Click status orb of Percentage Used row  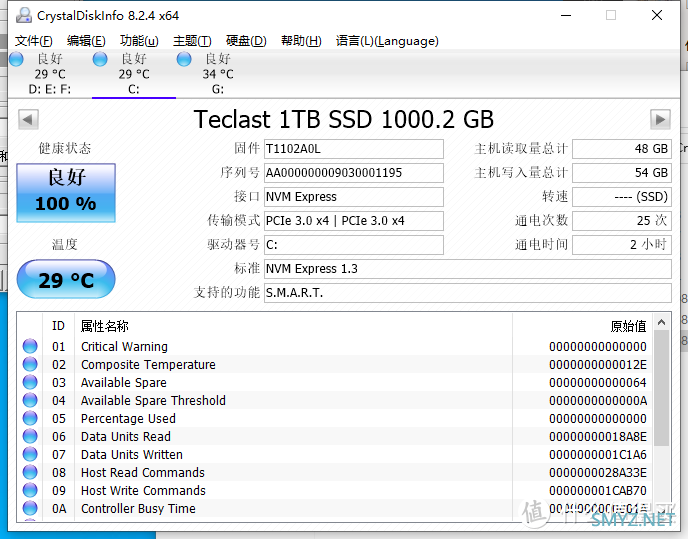[x=30, y=418]
